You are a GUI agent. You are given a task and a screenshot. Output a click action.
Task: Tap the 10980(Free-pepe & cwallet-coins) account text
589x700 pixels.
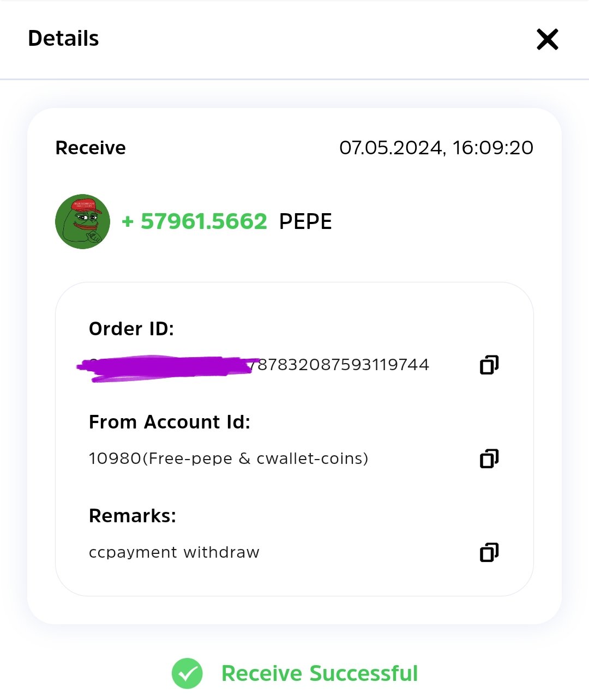229,458
